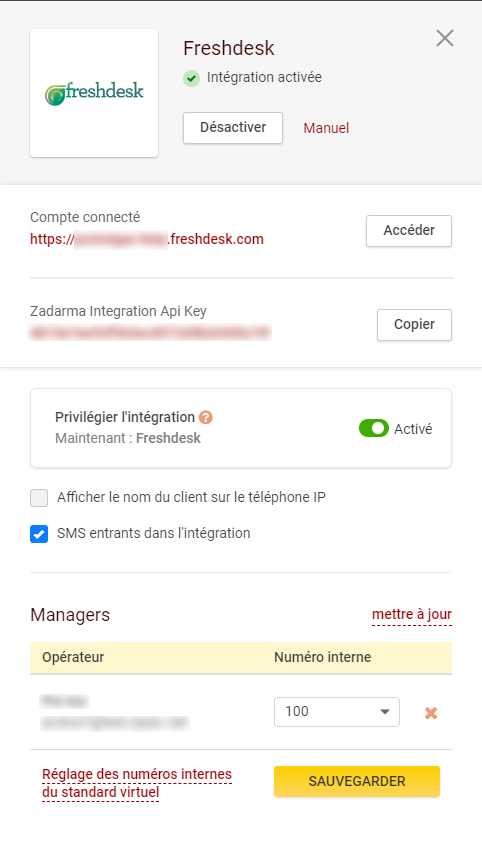Uncheck SMS entrants dans l'intégration
This screenshot has height=854, width=482.
[x=39, y=534]
